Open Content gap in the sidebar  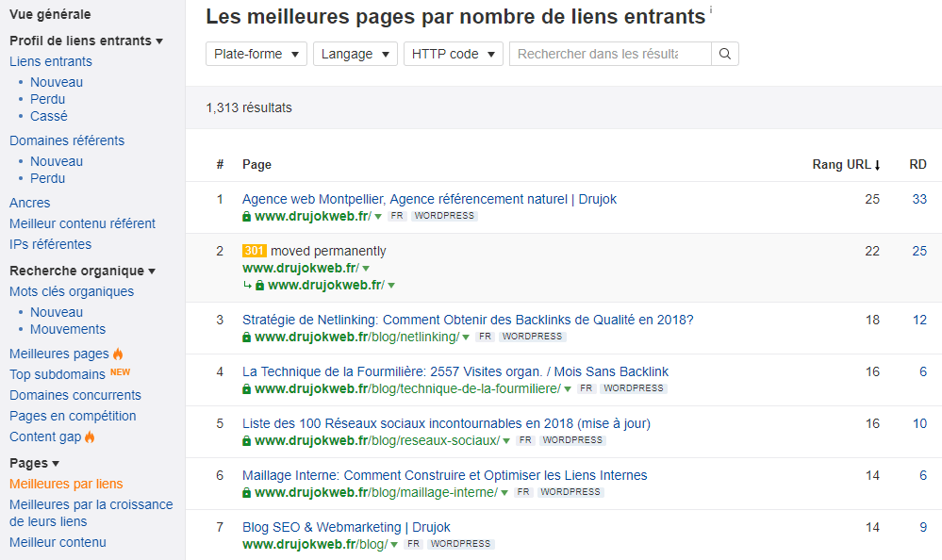(45, 436)
